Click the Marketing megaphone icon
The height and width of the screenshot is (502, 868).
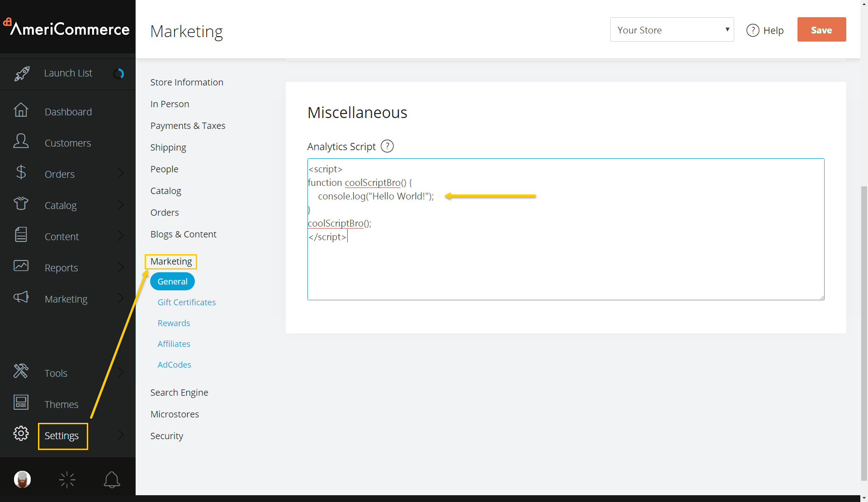tap(21, 298)
